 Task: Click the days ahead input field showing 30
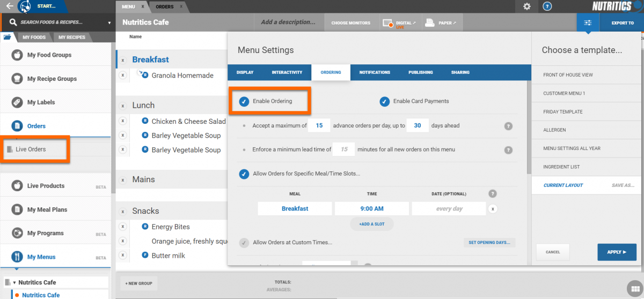(x=417, y=125)
